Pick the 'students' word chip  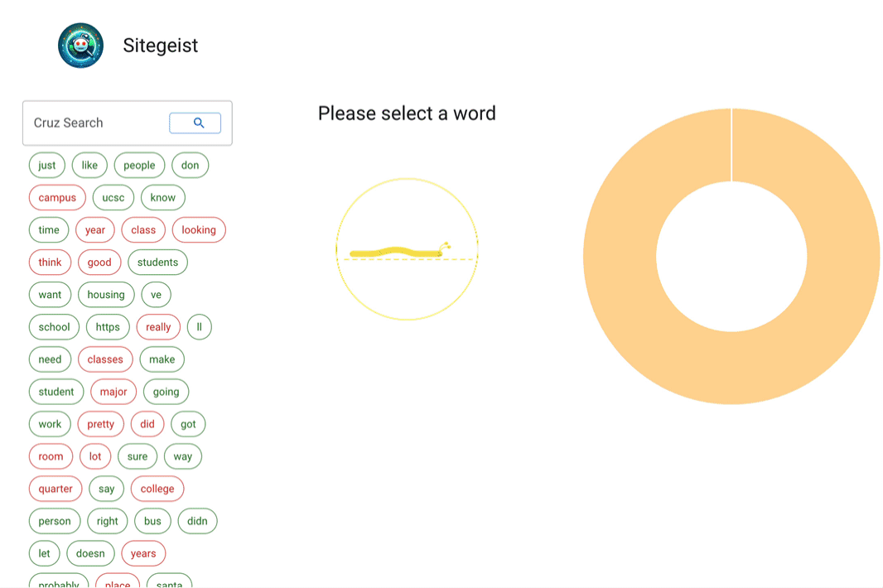coord(157,263)
